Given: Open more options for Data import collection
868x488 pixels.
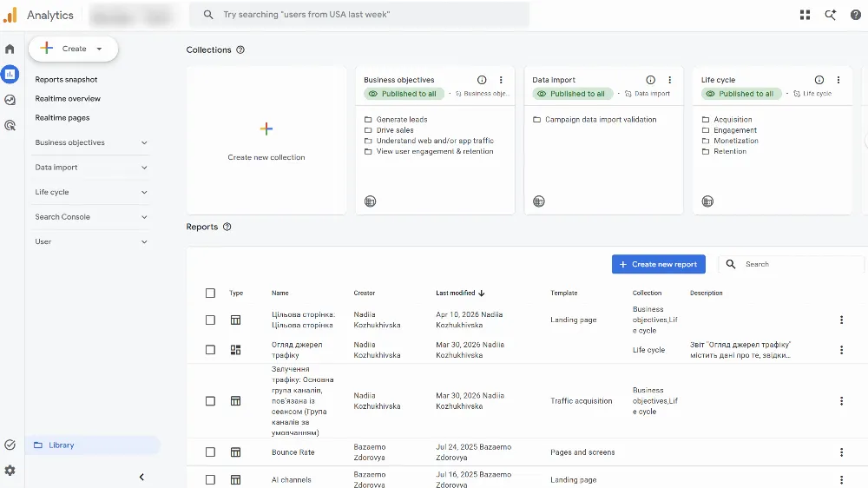Looking at the screenshot, I should tap(670, 80).
